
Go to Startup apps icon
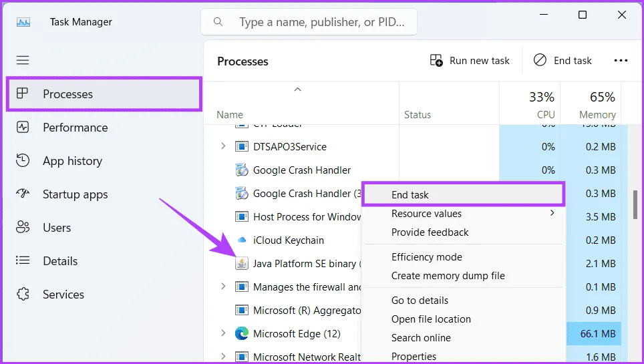[23, 194]
